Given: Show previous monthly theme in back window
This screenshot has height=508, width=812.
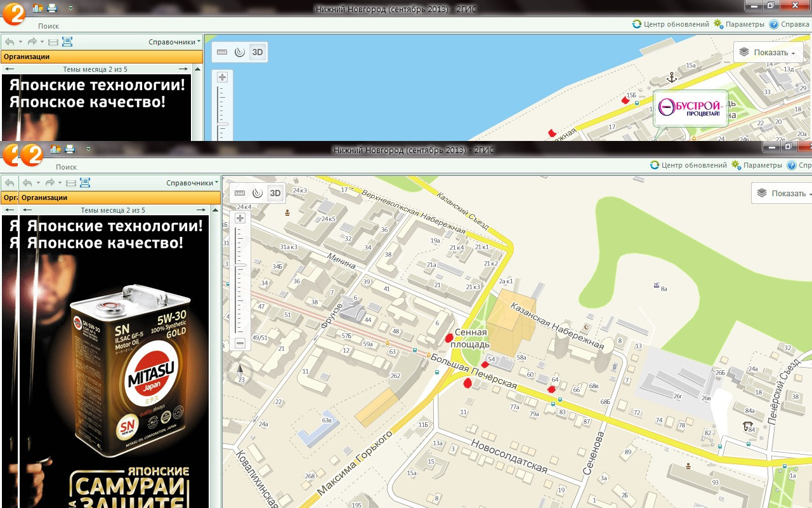Looking at the screenshot, I should click(x=10, y=69).
